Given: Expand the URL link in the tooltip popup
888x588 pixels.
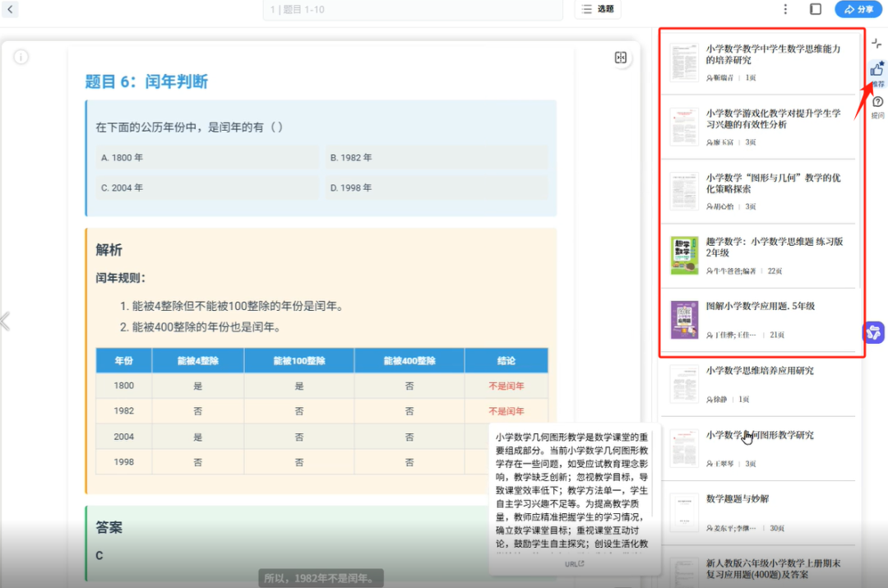Looking at the screenshot, I should (x=576, y=563).
